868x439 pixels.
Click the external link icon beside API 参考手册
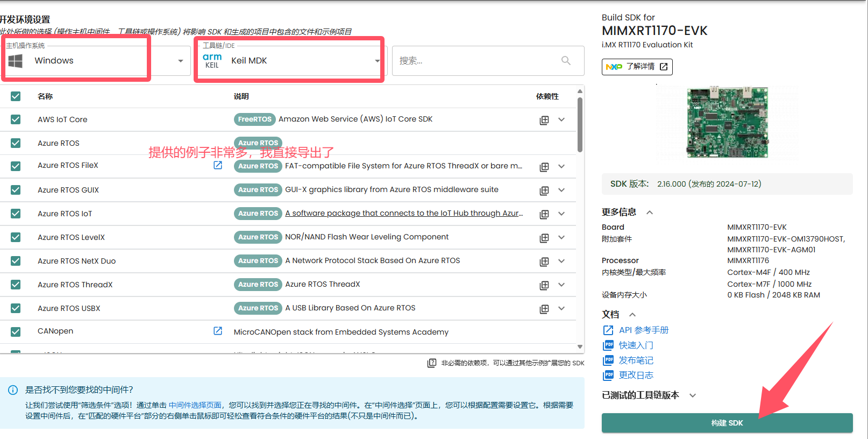coord(608,330)
